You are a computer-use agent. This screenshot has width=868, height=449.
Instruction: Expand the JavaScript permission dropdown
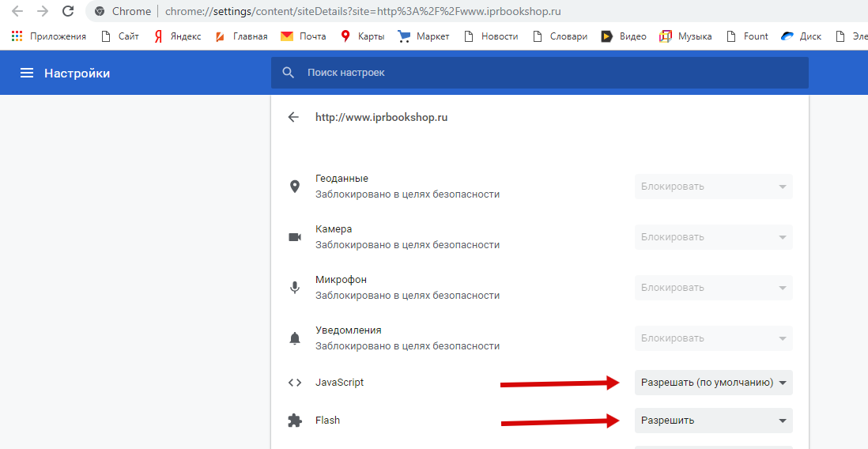click(713, 383)
